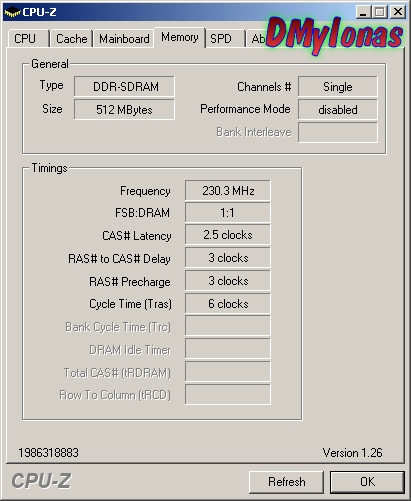Click the 230.3 MHz frequency value
This screenshot has height=501, width=411.
228,191
